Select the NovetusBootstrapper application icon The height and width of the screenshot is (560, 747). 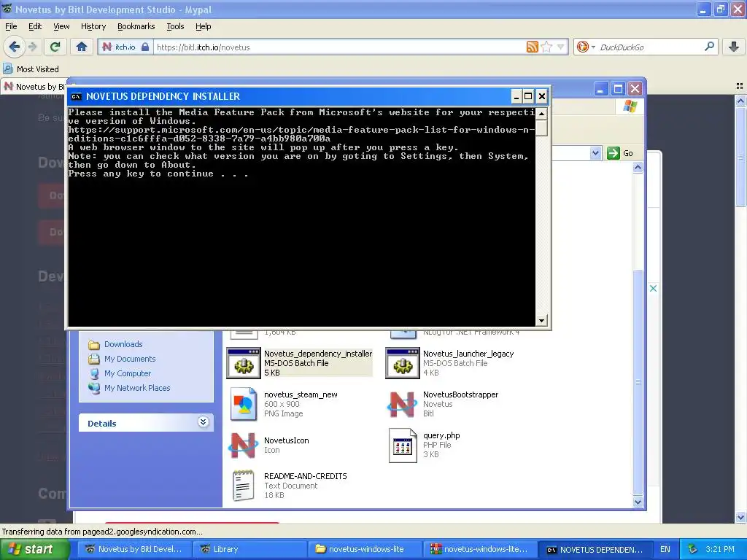tap(403, 404)
